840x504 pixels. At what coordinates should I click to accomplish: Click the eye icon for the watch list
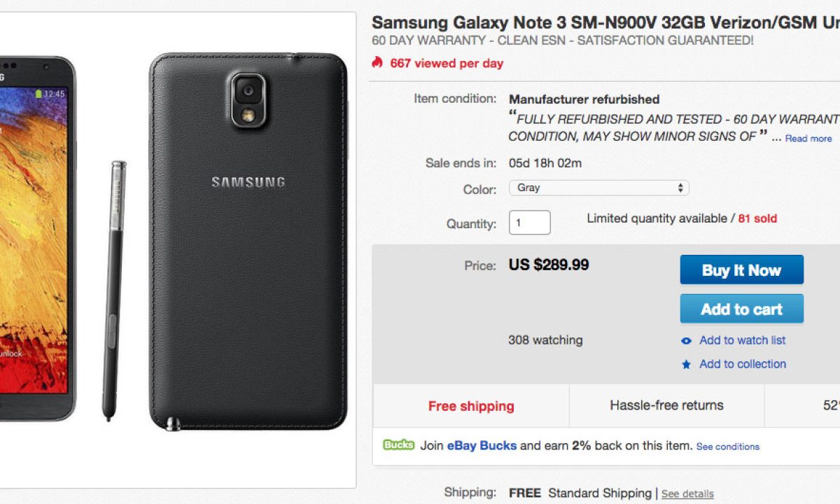tap(686, 341)
